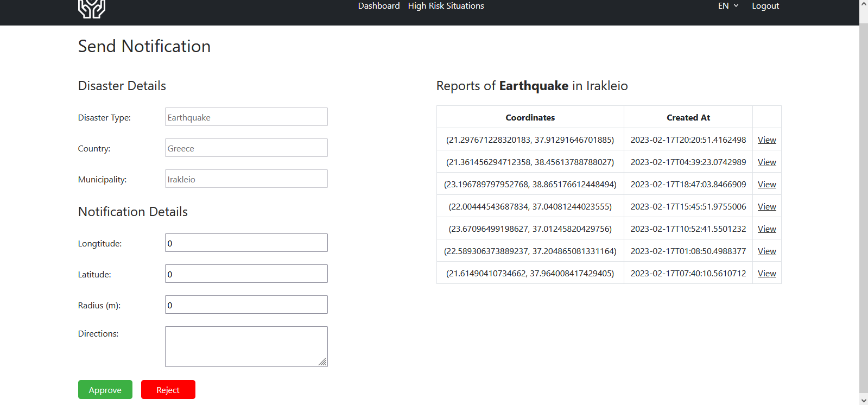Click the Directions textarea resize handle
This screenshot has width=868, height=405.
coord(323,362)
